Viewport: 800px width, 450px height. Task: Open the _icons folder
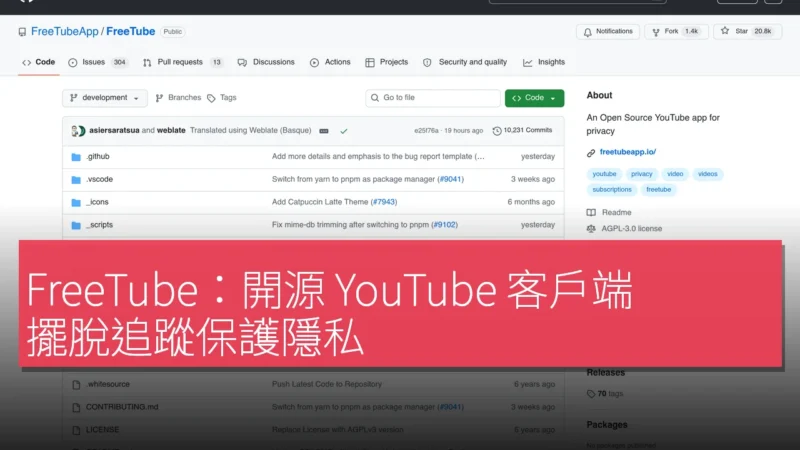point(97,202)
